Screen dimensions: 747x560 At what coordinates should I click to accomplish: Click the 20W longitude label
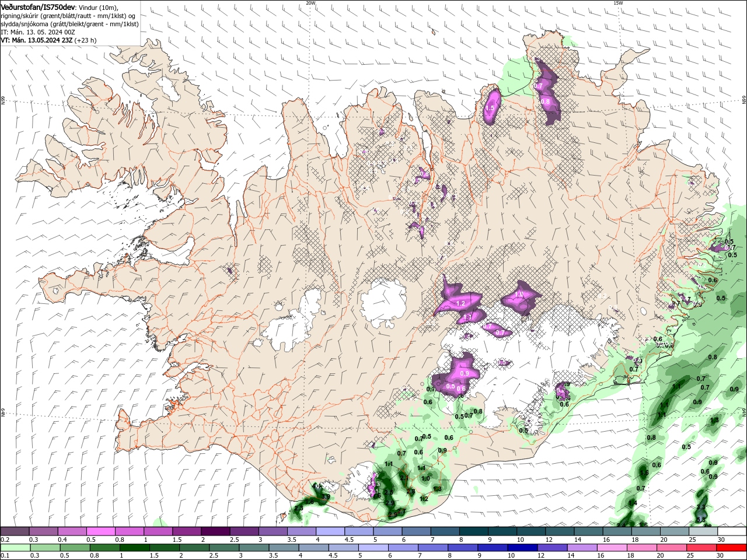(310, 2)
